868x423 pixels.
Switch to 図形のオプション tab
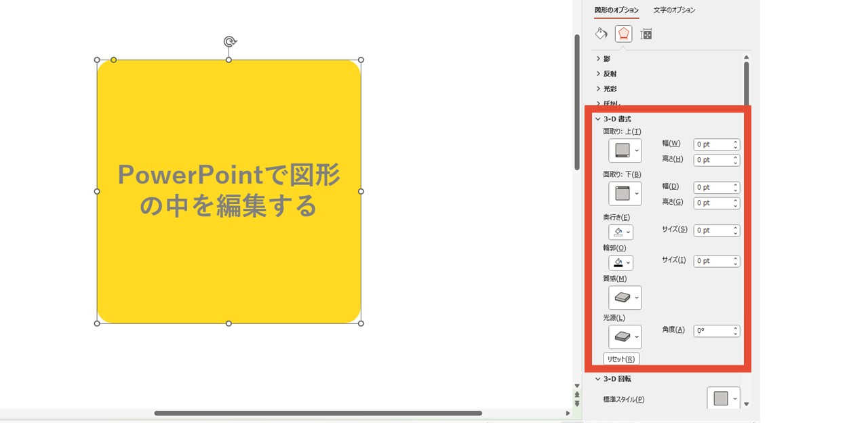(616, 10)
